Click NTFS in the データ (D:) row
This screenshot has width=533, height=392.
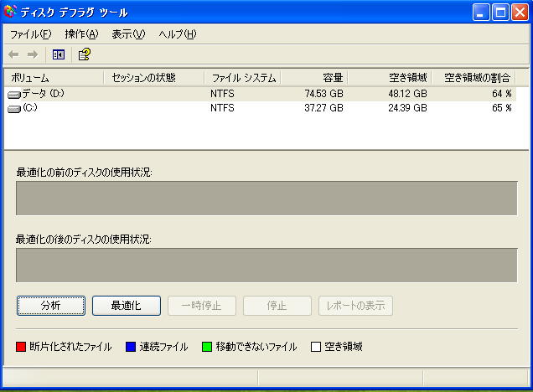[x=222, y=94]
